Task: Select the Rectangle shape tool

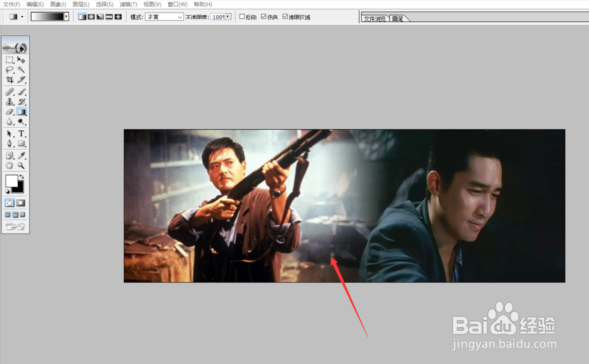Action: click(21, 144)
